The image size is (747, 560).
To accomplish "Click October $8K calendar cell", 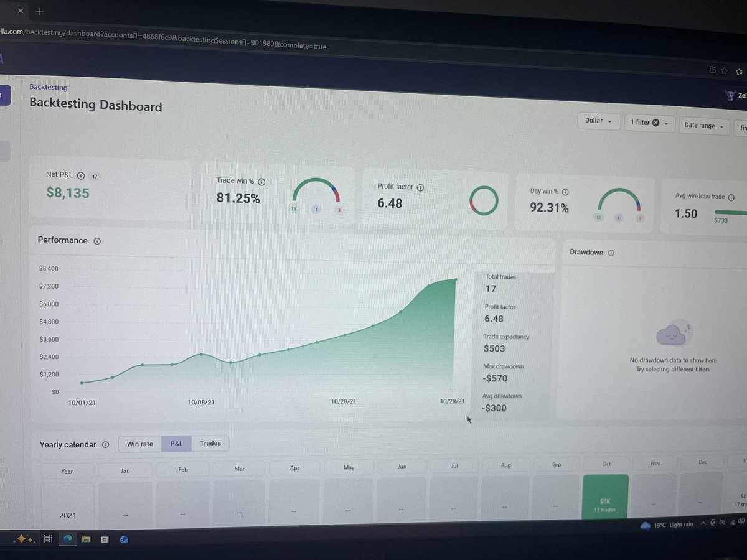I will 606,498.
